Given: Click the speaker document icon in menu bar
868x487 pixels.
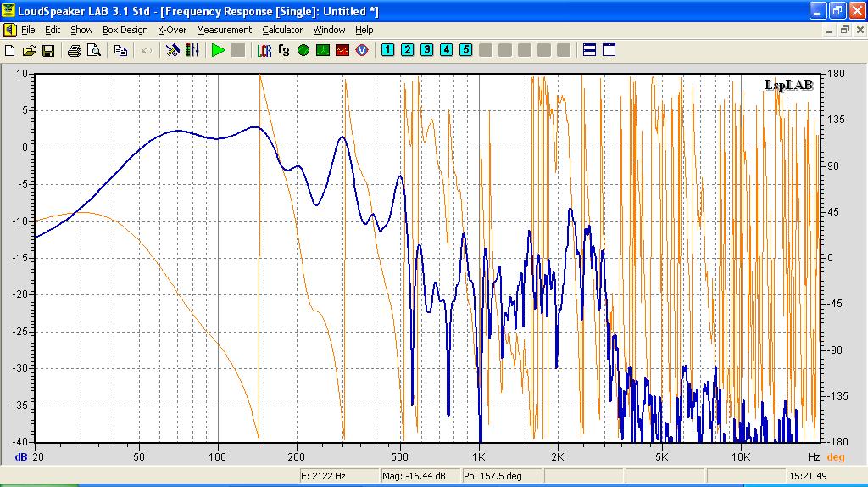Looking at the screenshot, I should [x=9, y=30].
